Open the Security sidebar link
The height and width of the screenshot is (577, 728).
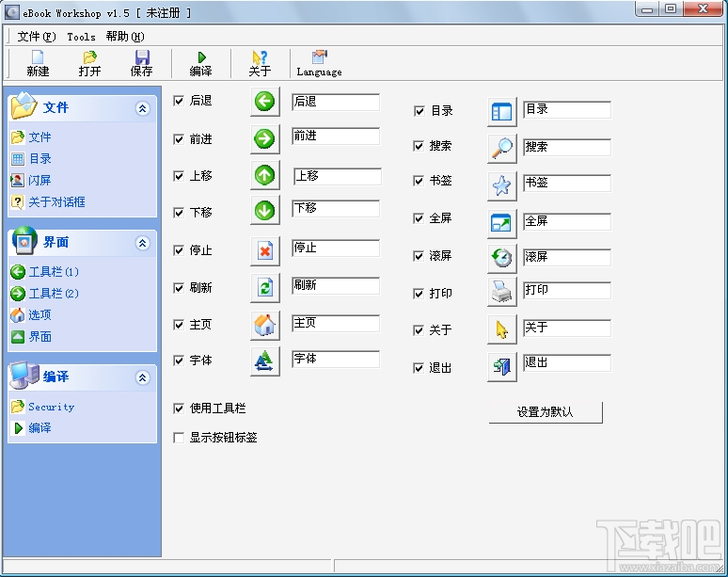52,407
